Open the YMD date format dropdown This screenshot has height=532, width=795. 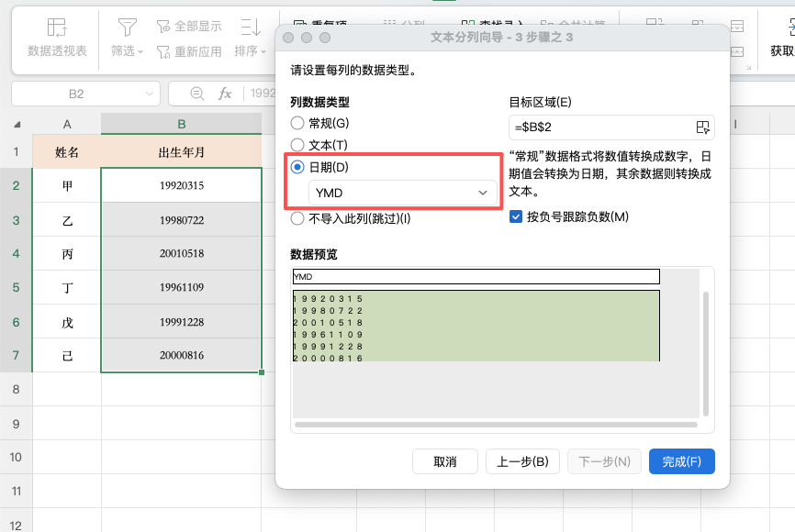coord(403,193)
